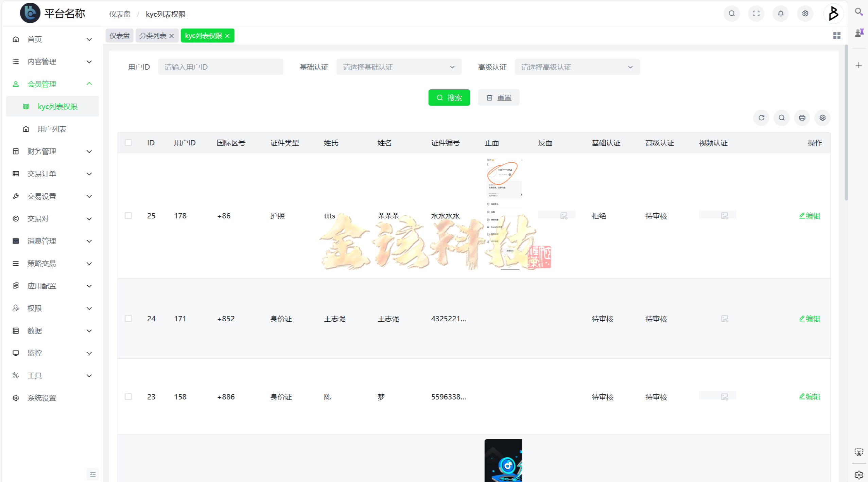Image resolution: width=868 pixels, height=482 pixels.
Task: Toggle fullscreen mode from the top bar
Action: [x=756, y=14]
